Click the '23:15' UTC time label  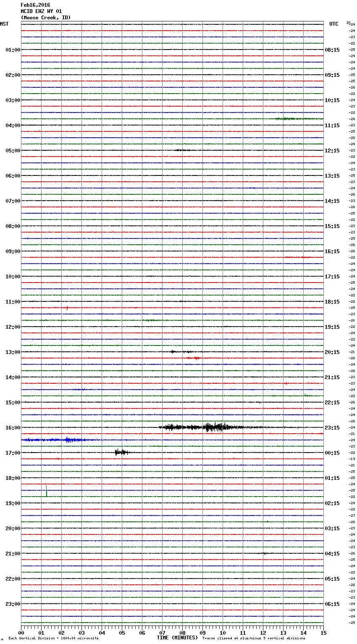pos(332,428)
